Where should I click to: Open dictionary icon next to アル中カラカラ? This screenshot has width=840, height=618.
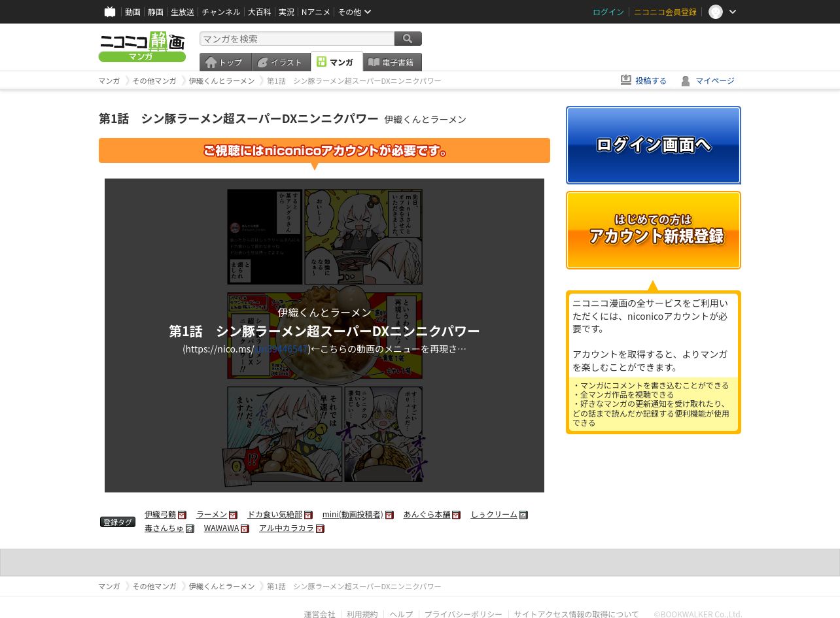click(x=320, y=528)
